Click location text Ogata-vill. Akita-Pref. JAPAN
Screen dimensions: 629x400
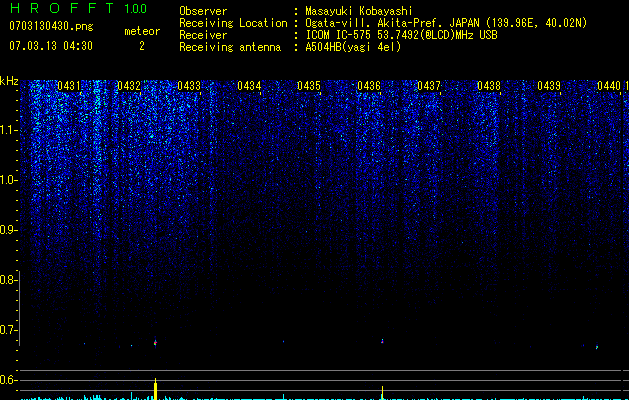392,23
